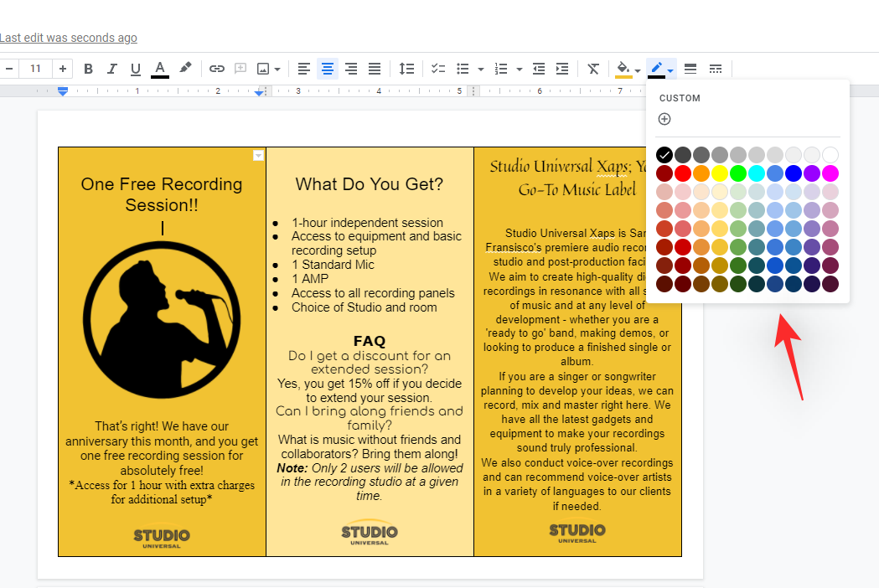The height and width of the screenshot is (588, 879).
Task: Click the increase indent icon
Action: 562,69
